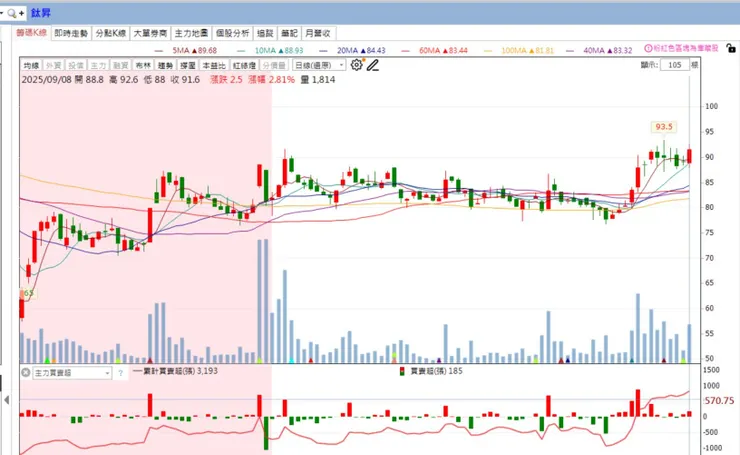Click the unlocked padlock icon

731,48
